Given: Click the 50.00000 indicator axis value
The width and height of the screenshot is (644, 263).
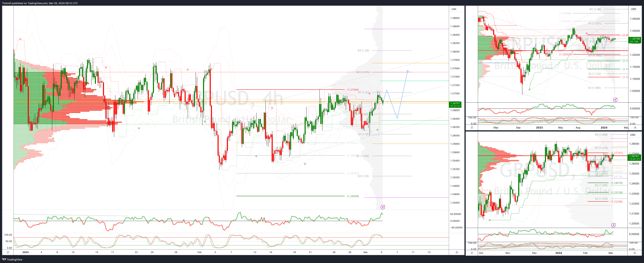Looking at the screenshot, I should (x=455, y=214).
